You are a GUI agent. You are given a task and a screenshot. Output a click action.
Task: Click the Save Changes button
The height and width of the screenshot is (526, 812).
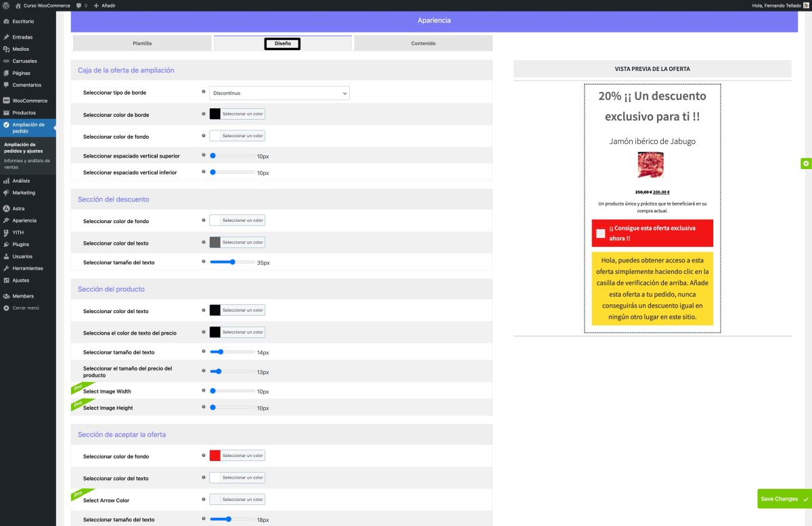(784, 499)
